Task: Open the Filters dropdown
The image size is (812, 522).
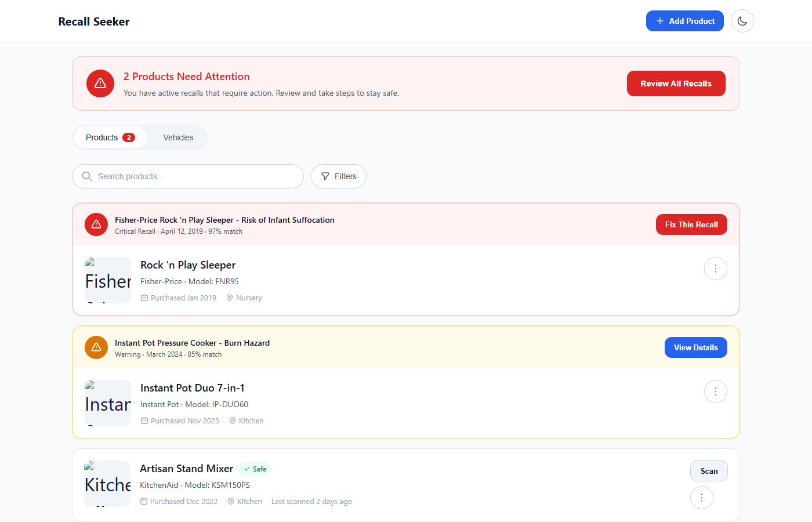Action: 339,176
